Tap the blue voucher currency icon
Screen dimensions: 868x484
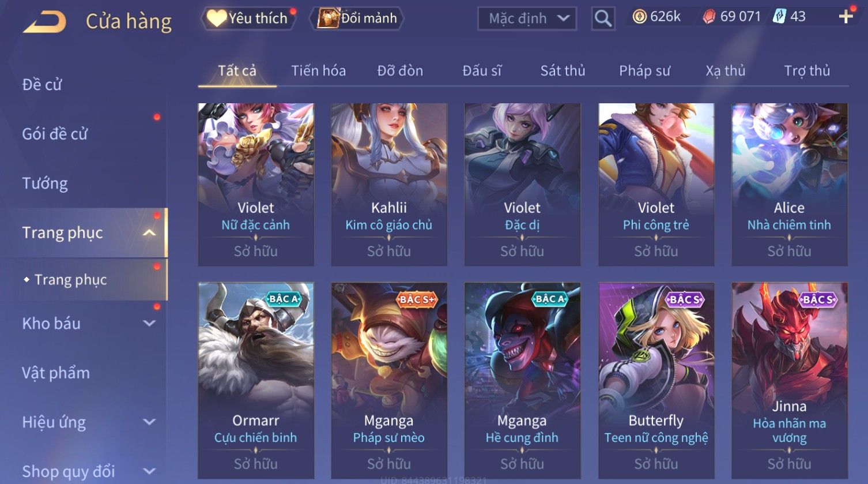[x=779, y=16]
